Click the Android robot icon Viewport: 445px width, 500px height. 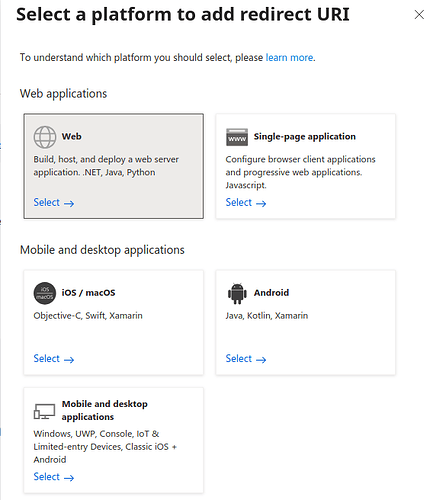coord(237,293)
